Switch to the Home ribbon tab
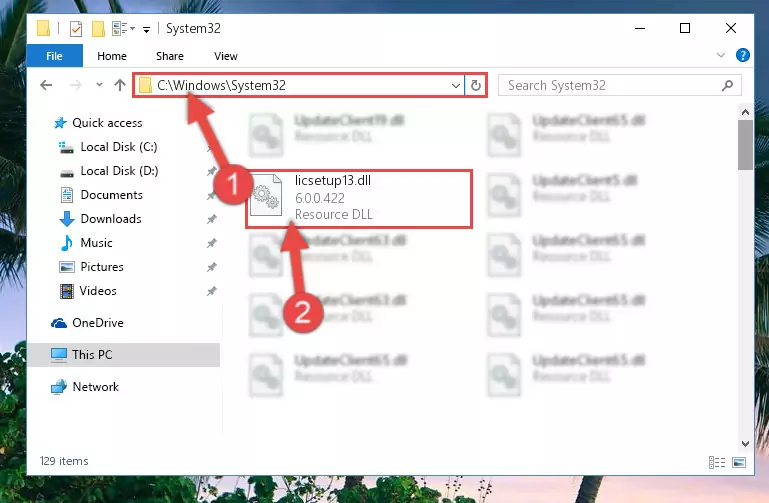Image resolution: width=769 pixels, height=503 pixels. point(112,56)
